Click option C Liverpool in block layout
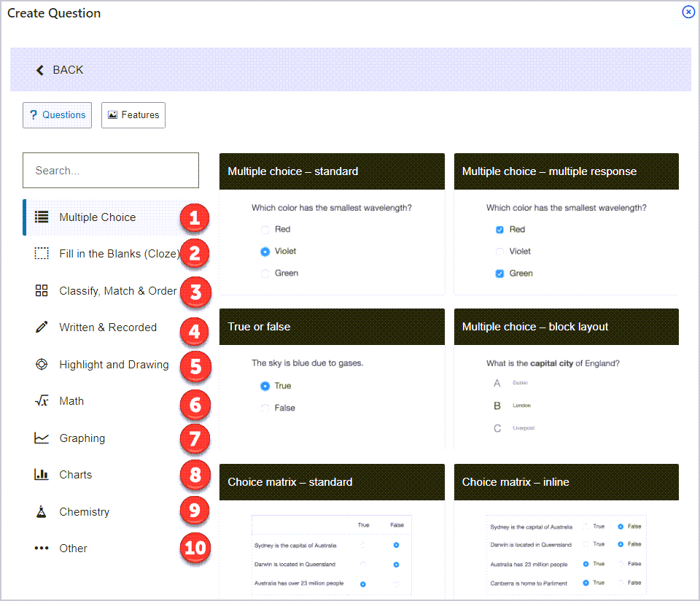Screen dimensions: 700x601 click(514, 428)
